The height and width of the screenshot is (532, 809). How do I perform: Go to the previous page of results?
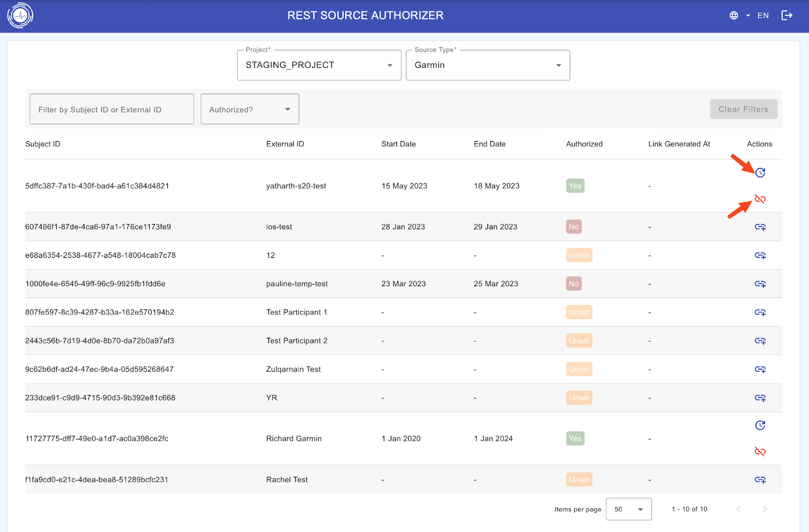(x=738, y=509)
